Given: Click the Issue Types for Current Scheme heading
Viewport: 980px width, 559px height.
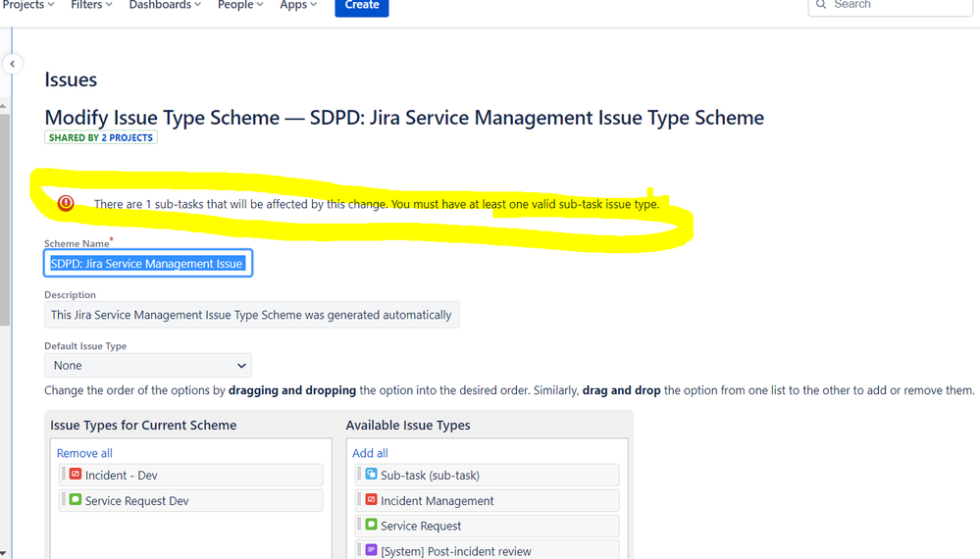Looking at the screenshot, I should tap(143, 425).
